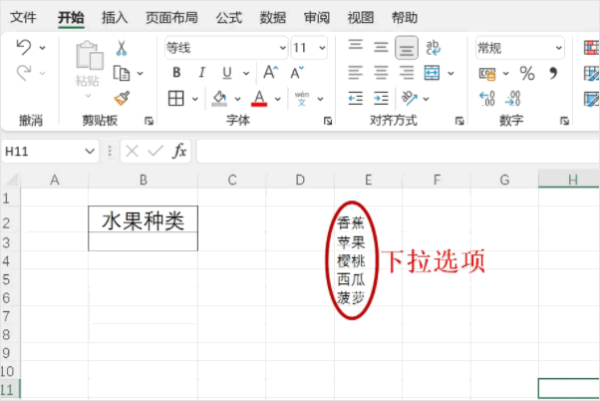
Task: Toggle Bold formatting
Action: pos(176,72)
